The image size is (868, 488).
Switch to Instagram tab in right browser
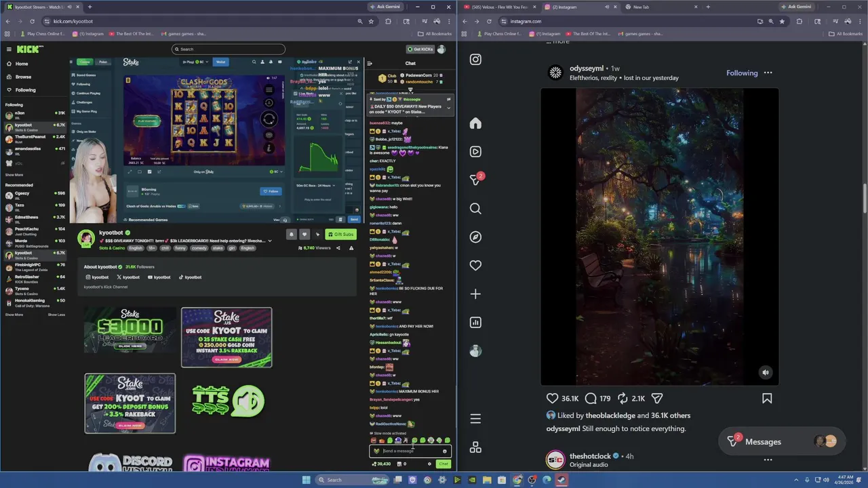pos(583,7)
